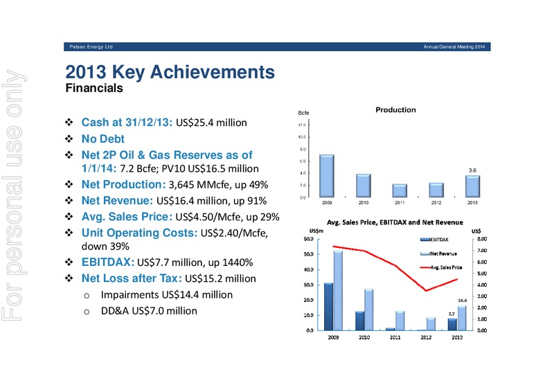Click the 'US$15.2 million' net loss value

tap(220, 278)
